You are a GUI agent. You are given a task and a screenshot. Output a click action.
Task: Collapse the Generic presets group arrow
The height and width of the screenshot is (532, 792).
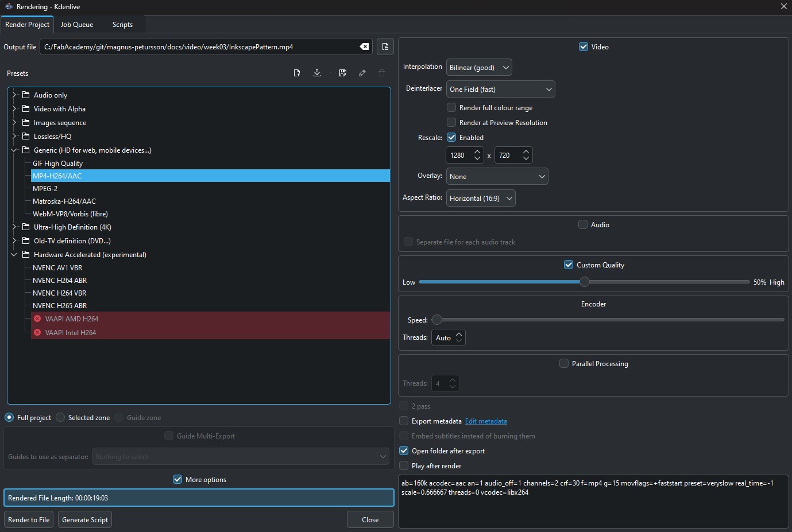point(14,150)
